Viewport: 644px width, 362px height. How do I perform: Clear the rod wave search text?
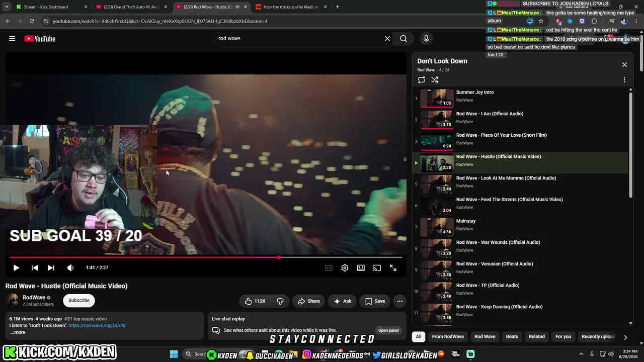[x=387, y=39]
